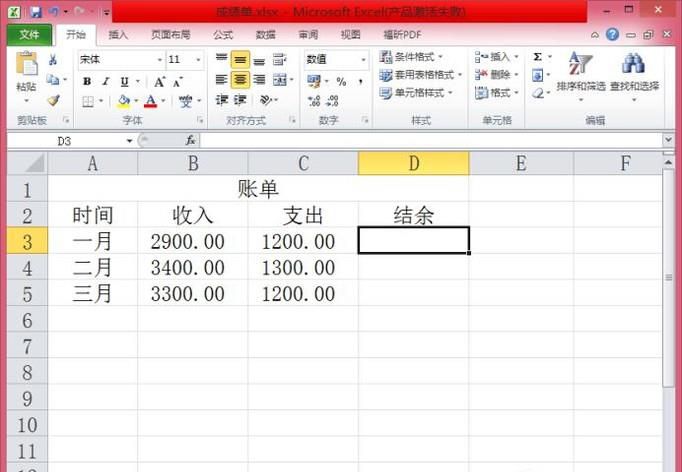Click the Undo arrow icon
The height and width of the screenshot is (472, 682).
(x=54, y=11)
